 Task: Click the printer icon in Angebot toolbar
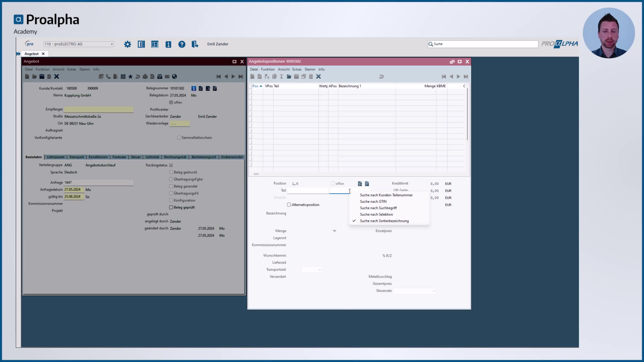pyautogui.click(x=145, y=76)
